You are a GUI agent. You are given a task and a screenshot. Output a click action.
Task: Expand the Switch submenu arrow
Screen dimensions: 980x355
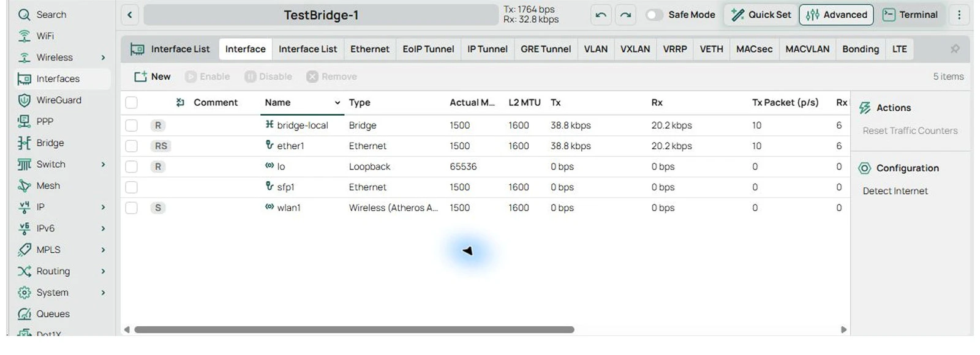tap(103, 165)
